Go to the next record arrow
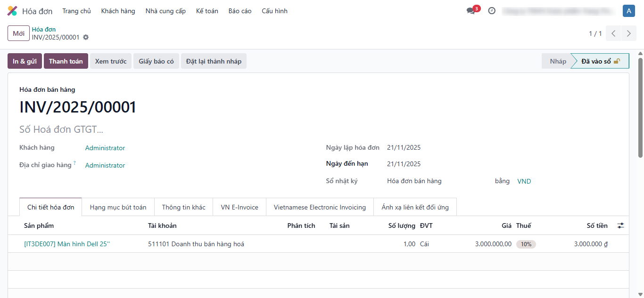644x298 pixels. click(x=629, y=33)
